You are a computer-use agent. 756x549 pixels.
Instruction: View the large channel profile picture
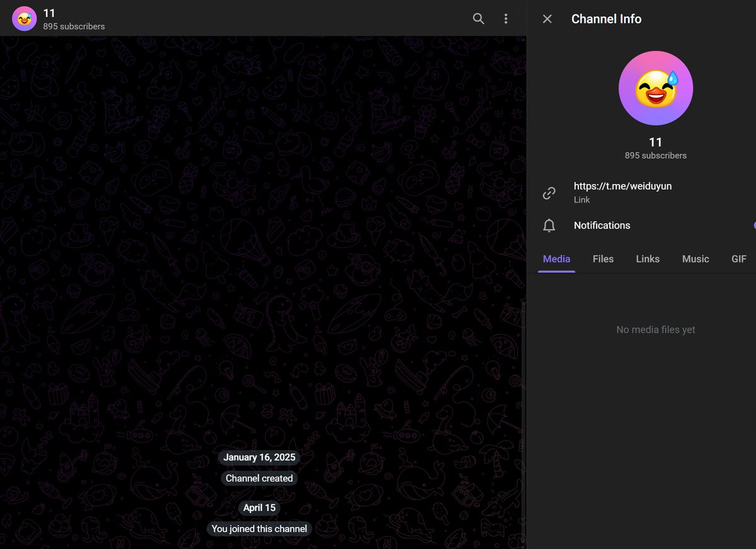[656, 88]
